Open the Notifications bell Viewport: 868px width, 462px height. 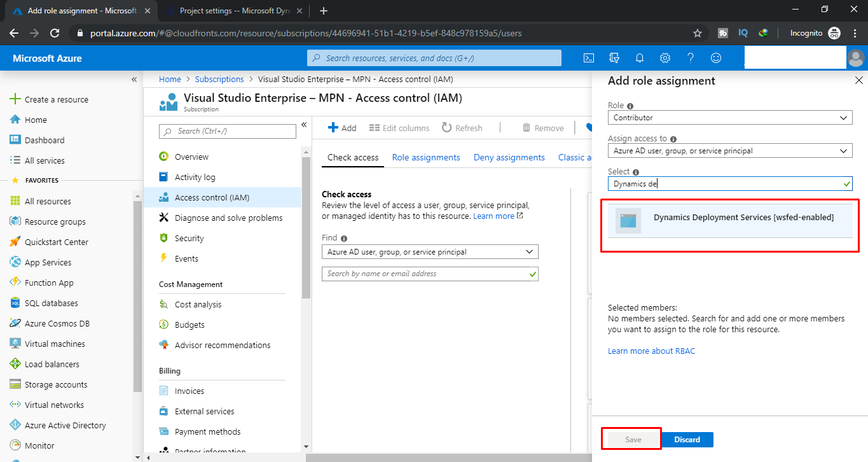[640, 58]
